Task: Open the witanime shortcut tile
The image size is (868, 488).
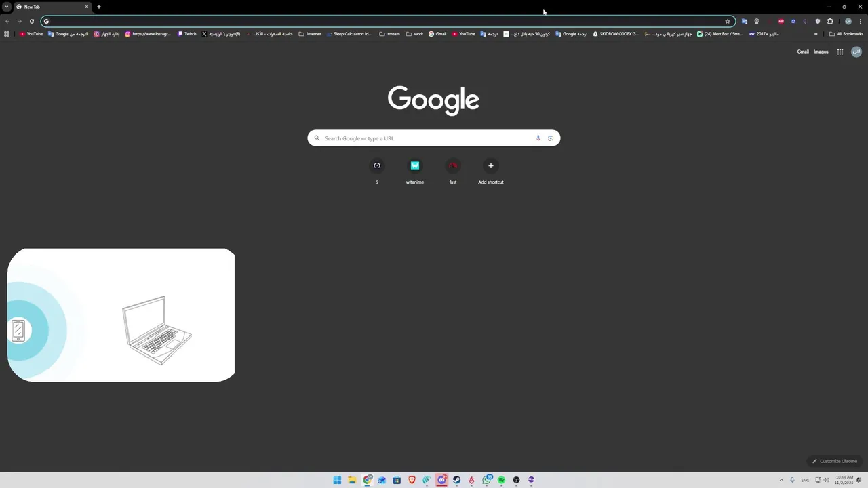Action: (x=415, y=171)
